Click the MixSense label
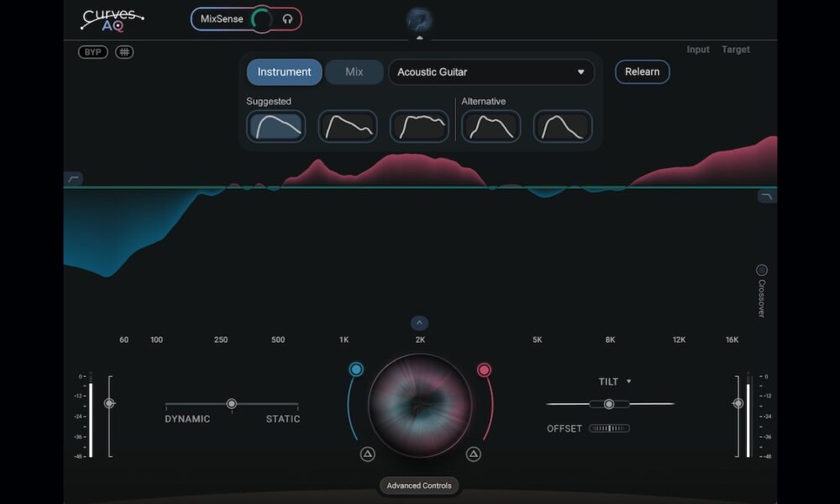Screen dimensions: 840x504 [222, 18]
